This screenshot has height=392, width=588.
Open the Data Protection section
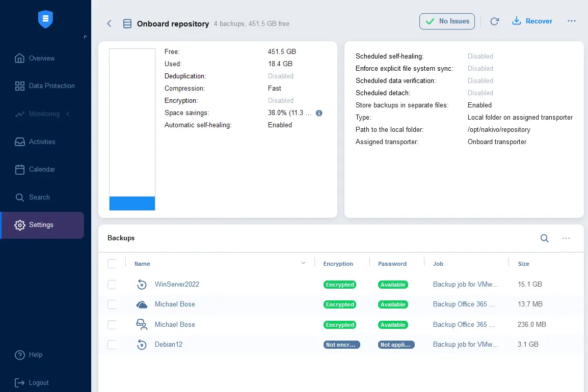(x=45, y=86)
